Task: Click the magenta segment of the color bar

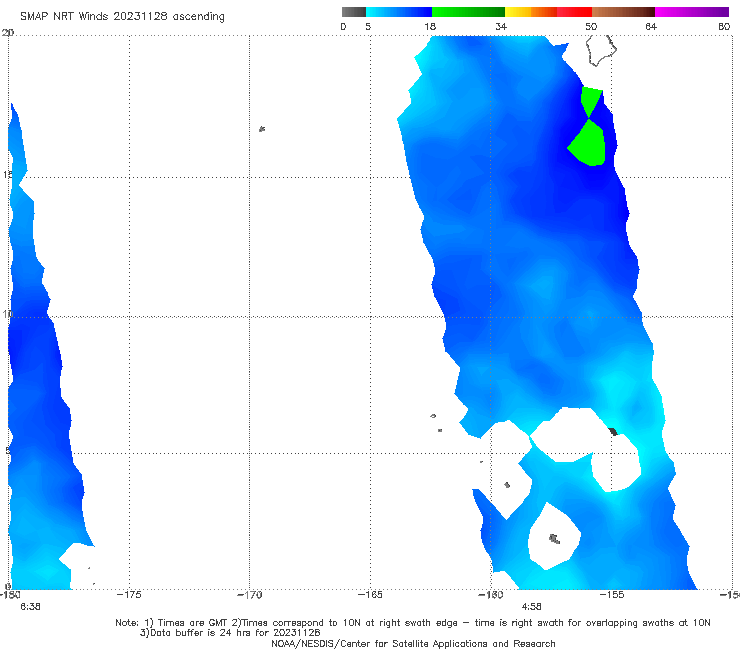Action: pos(692,12)
